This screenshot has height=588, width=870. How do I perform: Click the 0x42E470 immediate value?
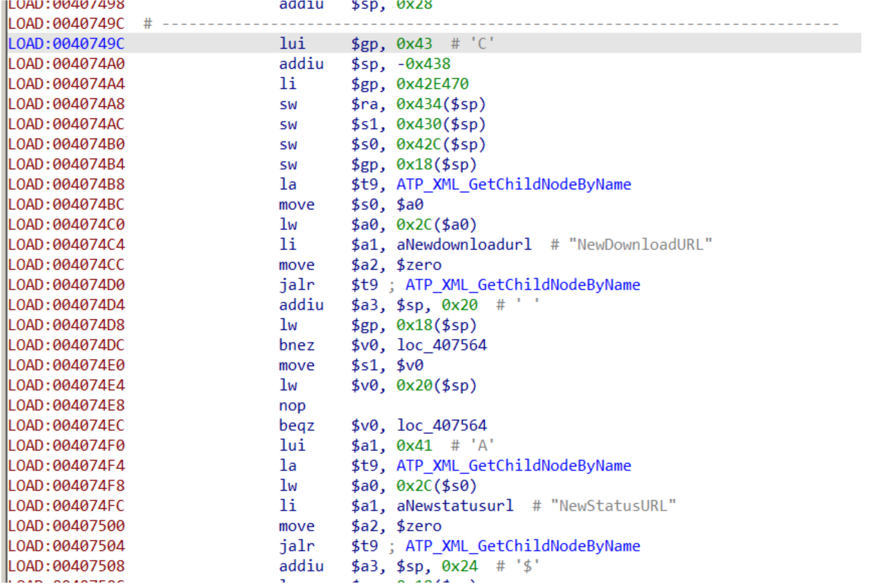pos(432,84)
